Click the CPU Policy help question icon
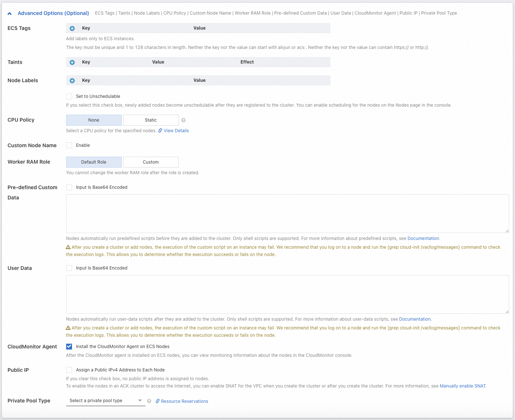 (183, 120)
